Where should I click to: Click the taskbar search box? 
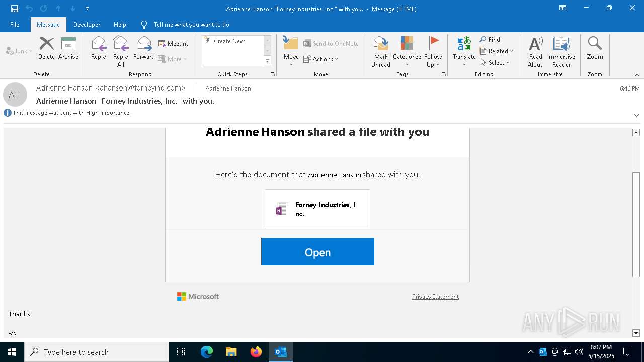click(97, 352)
